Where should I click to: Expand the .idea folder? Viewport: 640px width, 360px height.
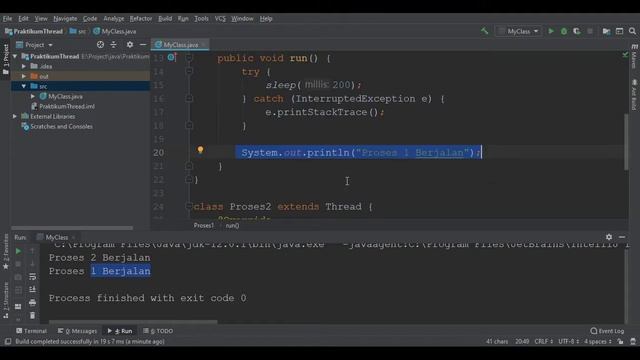tap(24, 66)
